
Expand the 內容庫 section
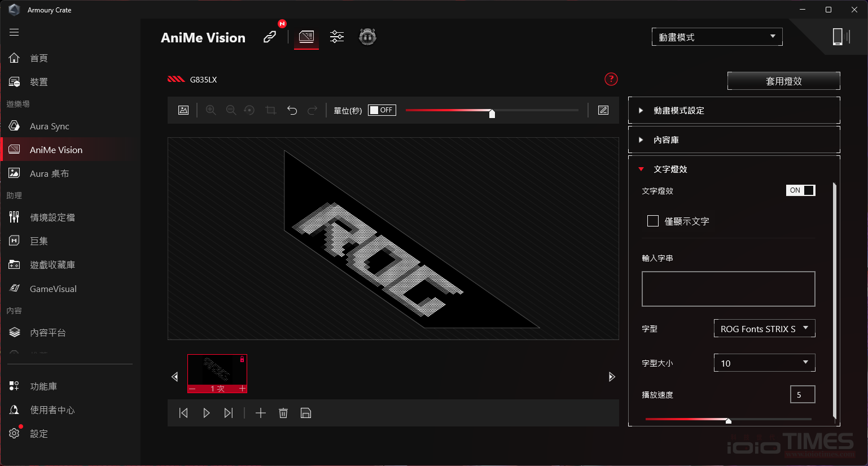click(x=734, y=140)
